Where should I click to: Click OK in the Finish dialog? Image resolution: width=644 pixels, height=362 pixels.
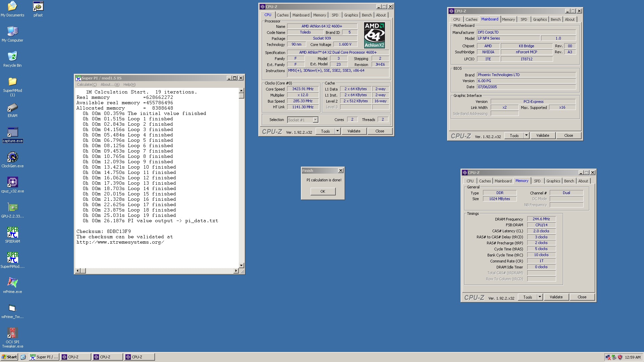323,191
